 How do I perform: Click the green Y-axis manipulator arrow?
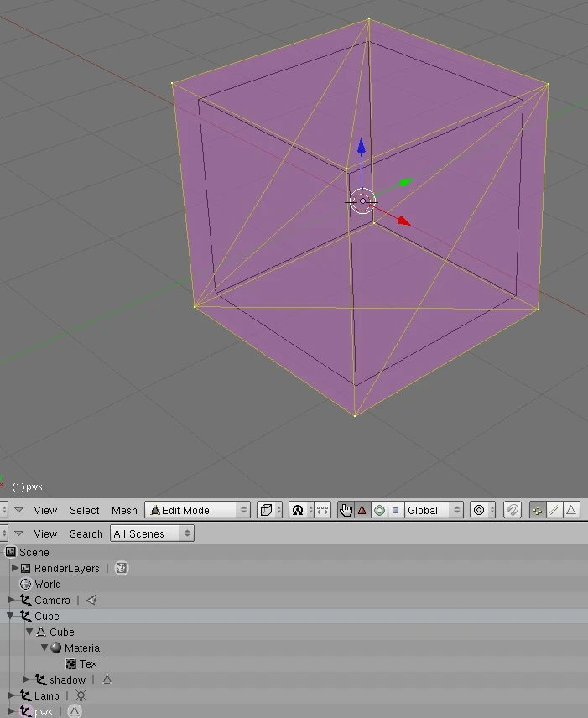pos(406,182)
